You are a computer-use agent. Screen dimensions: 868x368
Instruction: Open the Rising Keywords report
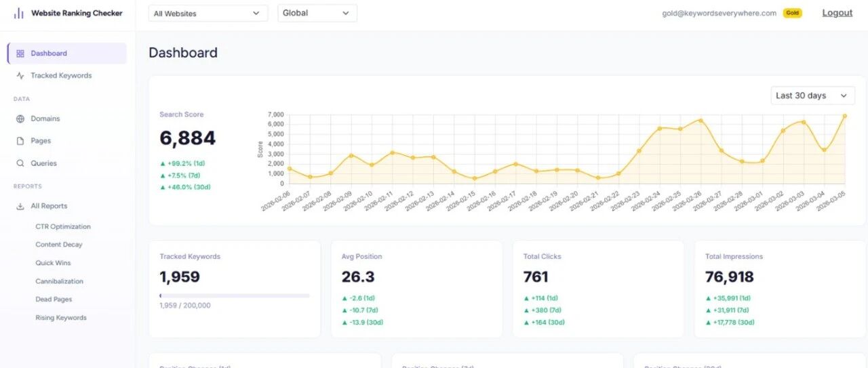coord(61,318)
